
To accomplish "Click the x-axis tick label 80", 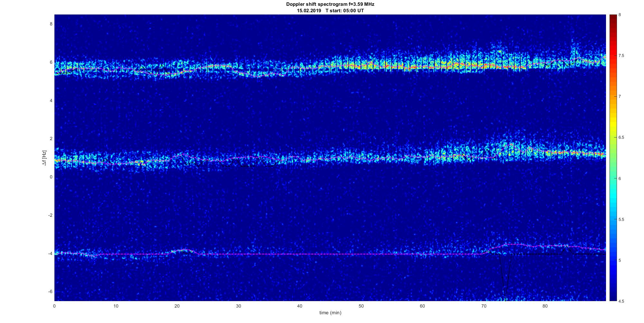I will point(545,306).
